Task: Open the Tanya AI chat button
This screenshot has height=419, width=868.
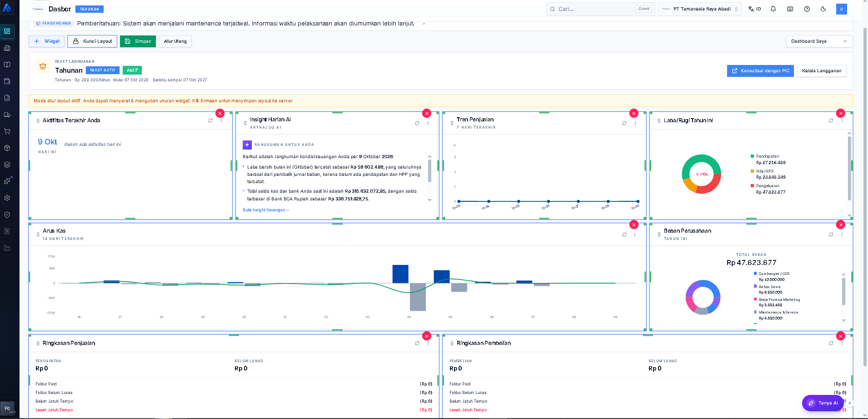Action: coord(823,403)
